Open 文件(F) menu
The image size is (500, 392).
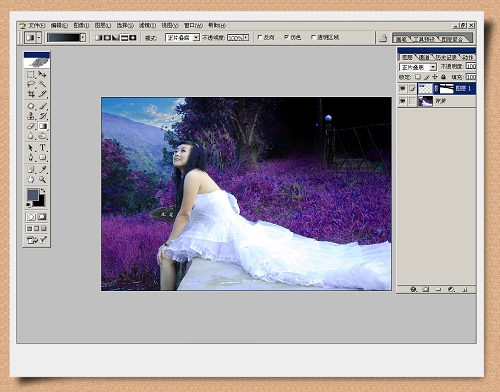tap(37, 25)
